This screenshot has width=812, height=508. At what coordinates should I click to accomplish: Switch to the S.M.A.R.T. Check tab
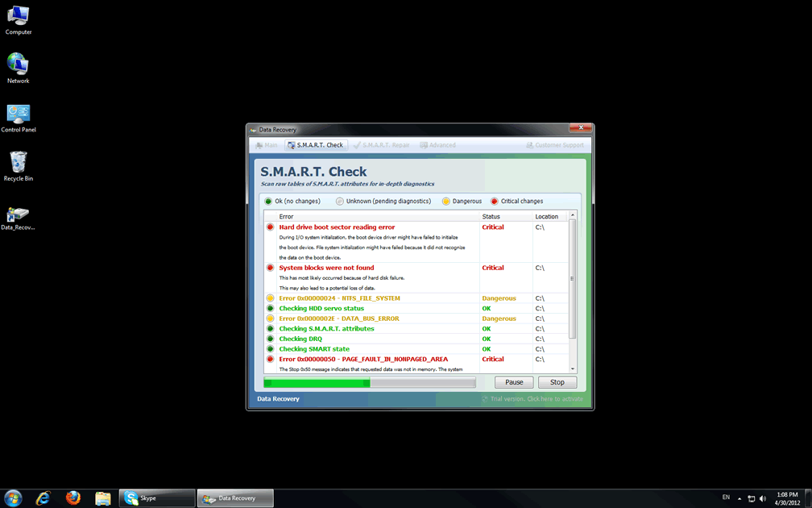click(x=315, y=145)
